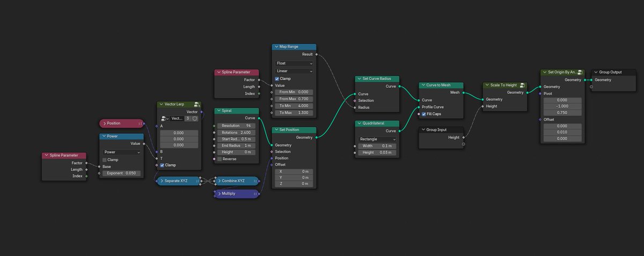Viewport: 644px width, 256px height.
Task: Click the End Radius 1 m field in Spiral
Action: pyautogui.click(x=236, y=145)
